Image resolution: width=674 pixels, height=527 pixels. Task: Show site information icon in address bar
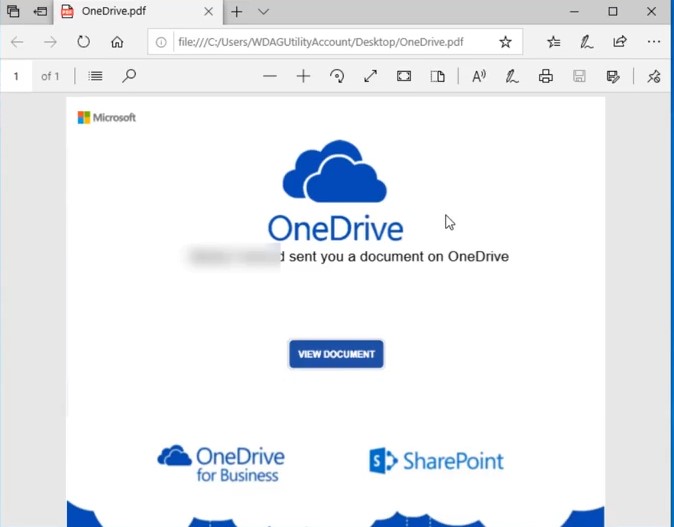coord(161,42)
